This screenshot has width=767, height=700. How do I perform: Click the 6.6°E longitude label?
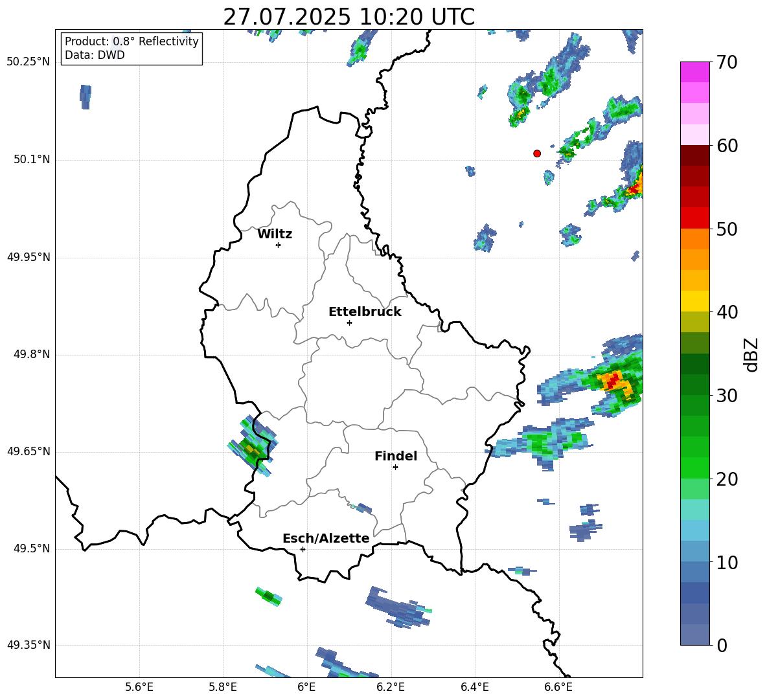tap(558, 687)
